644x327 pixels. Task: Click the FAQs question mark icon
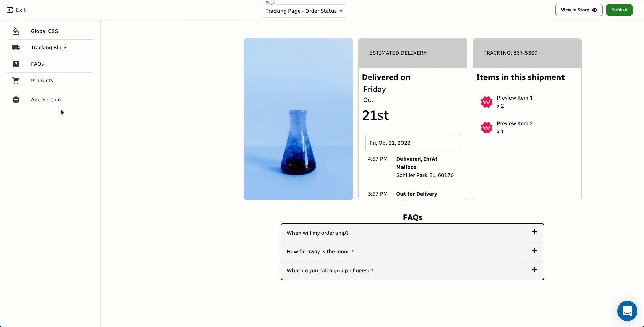(16, 64)
